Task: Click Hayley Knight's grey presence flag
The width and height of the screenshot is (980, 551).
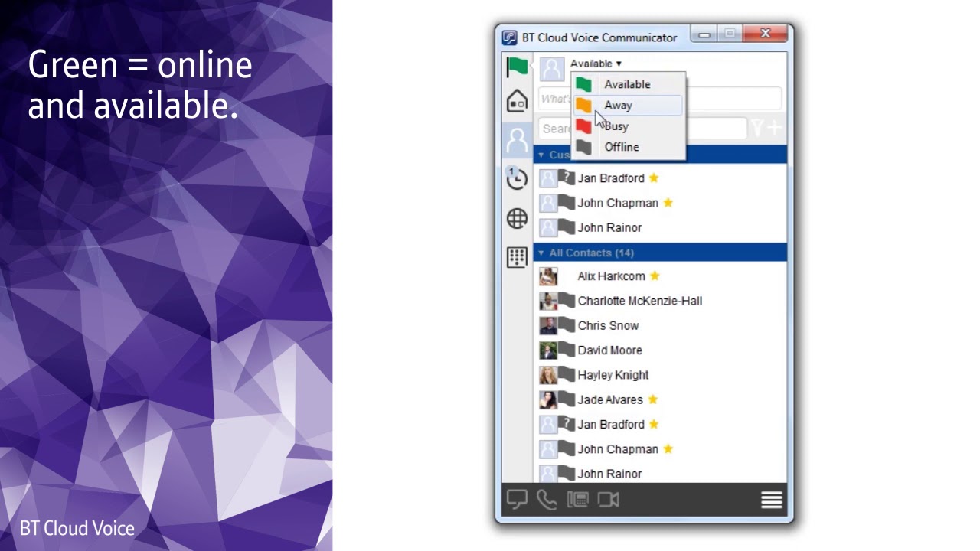Action: click(566, 374)
